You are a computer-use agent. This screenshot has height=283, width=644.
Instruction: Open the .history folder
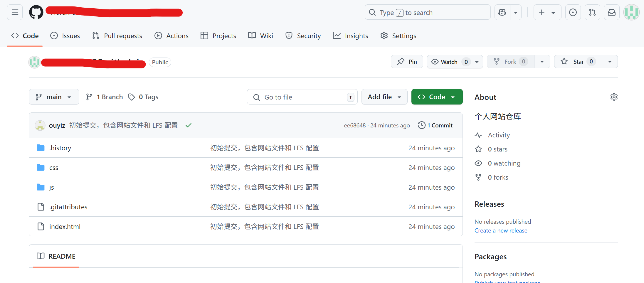click(x=60, y=148)
